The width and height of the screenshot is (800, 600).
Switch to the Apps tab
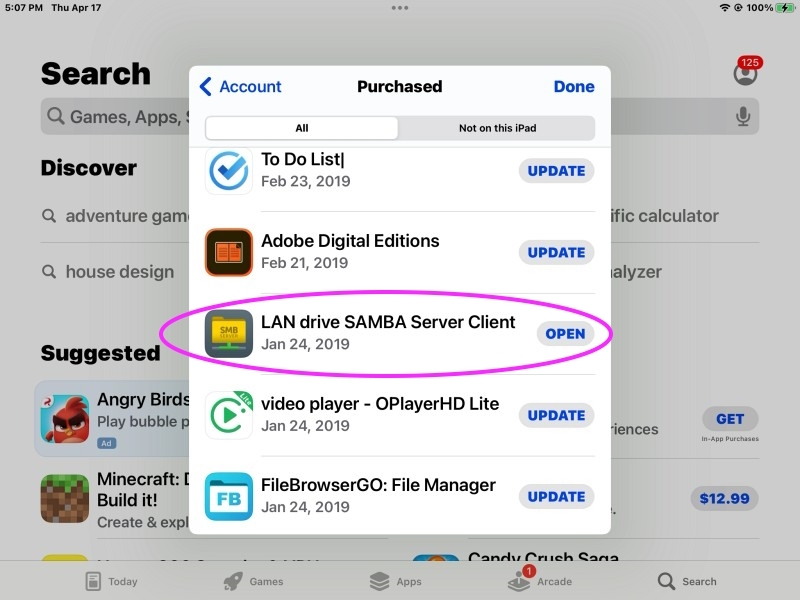395,581
